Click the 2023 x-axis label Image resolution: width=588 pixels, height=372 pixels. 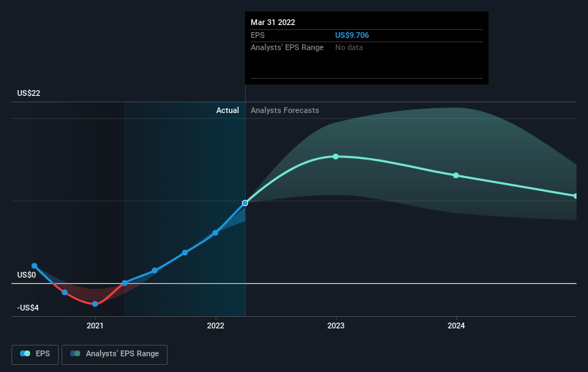click(x=336, y=325)
